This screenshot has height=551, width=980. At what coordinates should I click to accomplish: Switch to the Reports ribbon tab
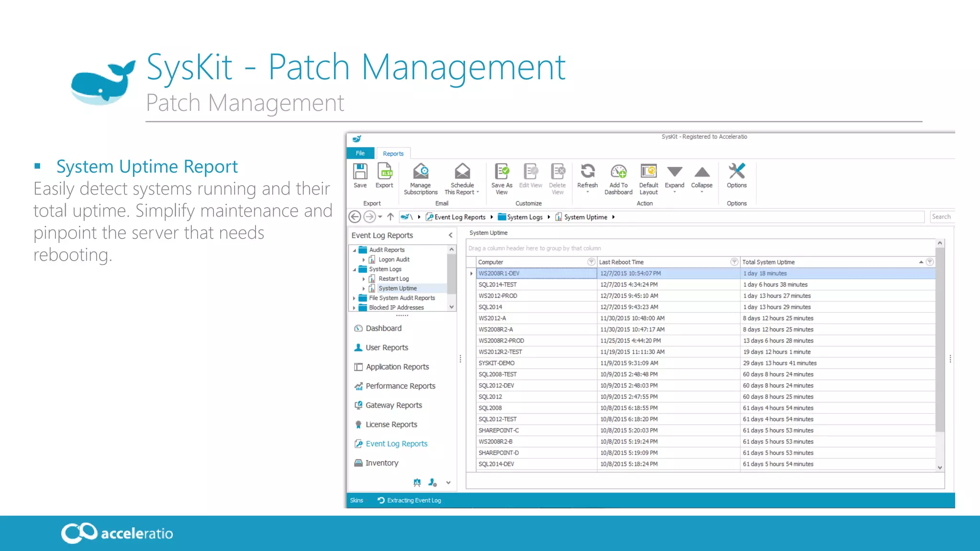tap(393, 154)
